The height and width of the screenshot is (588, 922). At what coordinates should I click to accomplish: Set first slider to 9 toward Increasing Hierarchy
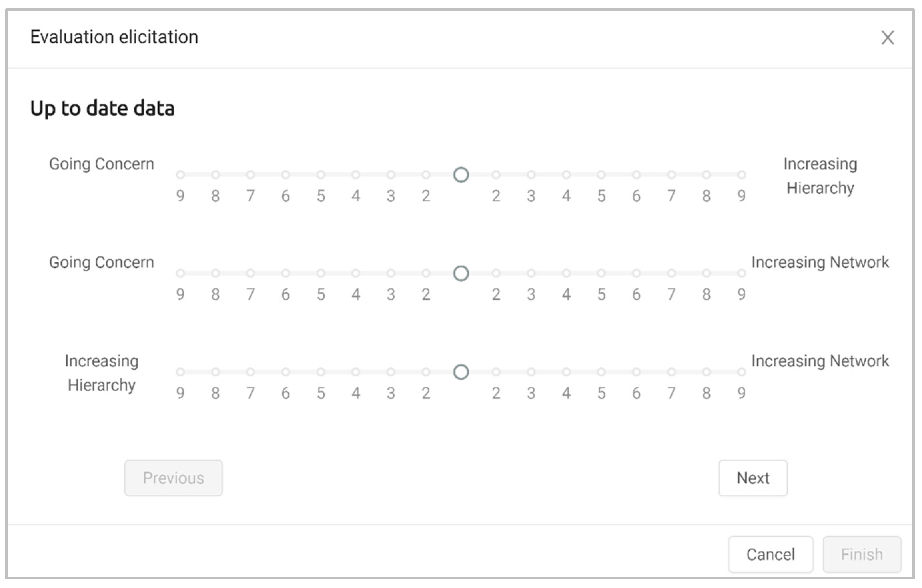pyautogui.click(x=742, y=175)
